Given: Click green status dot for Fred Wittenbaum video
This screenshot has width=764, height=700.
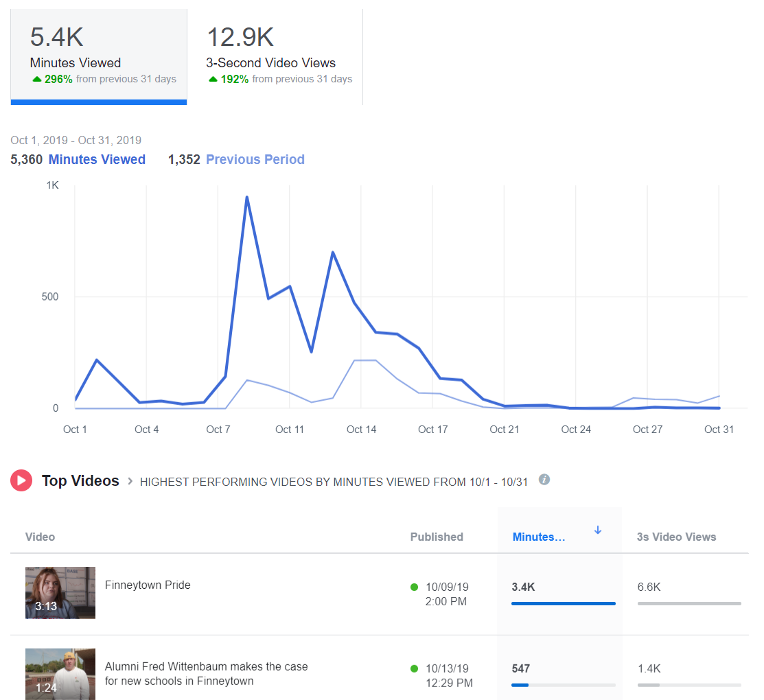Looking at the screenshot, I should click(x=414, y=668).
